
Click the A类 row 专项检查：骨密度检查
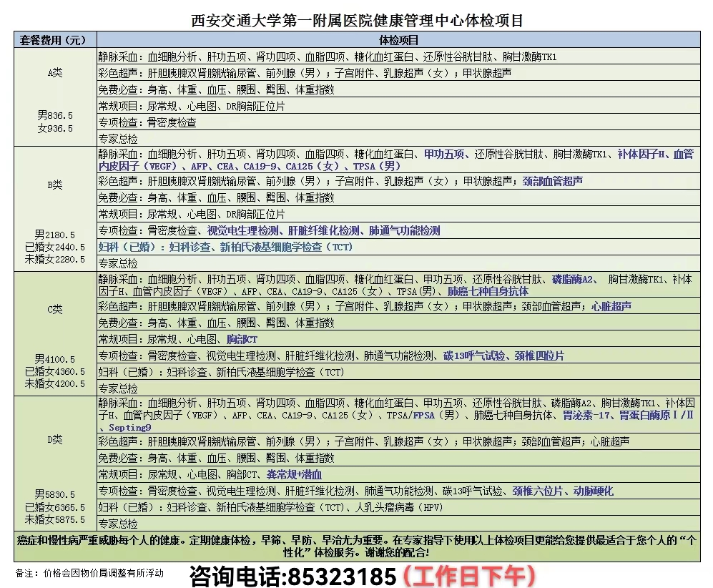(x=398, y=122)
